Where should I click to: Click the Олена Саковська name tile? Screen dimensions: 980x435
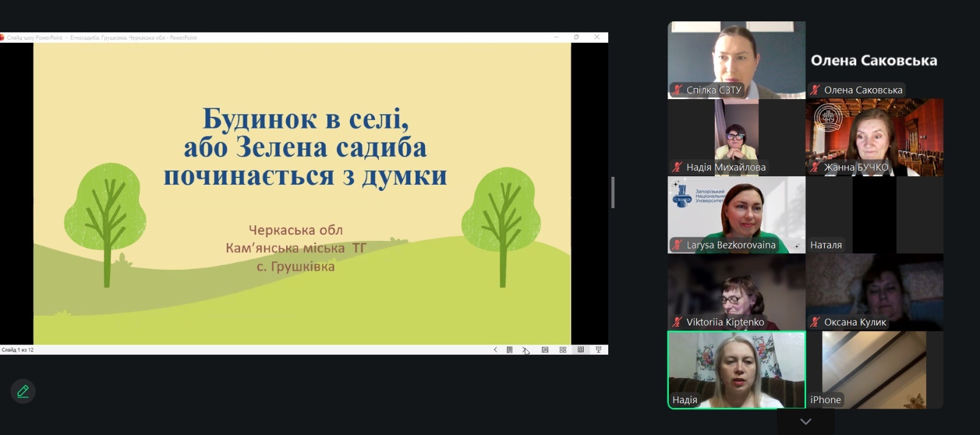(874, 60)
